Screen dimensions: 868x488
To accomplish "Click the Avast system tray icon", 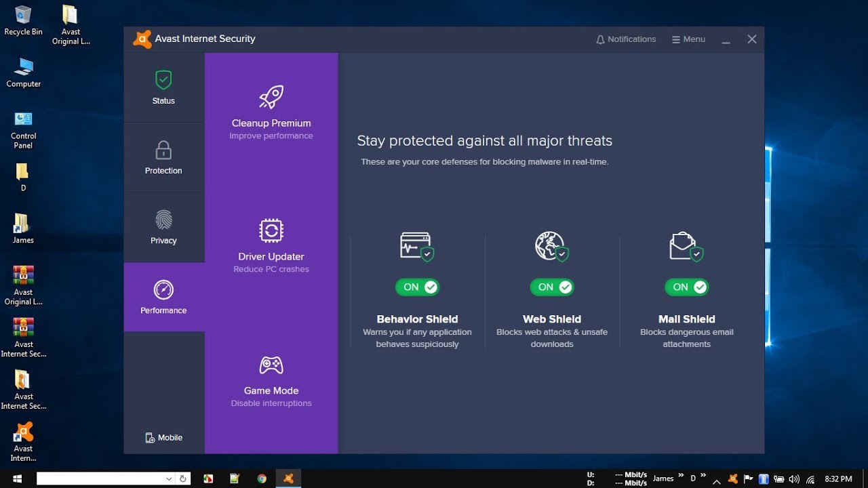I will (733, 479).
